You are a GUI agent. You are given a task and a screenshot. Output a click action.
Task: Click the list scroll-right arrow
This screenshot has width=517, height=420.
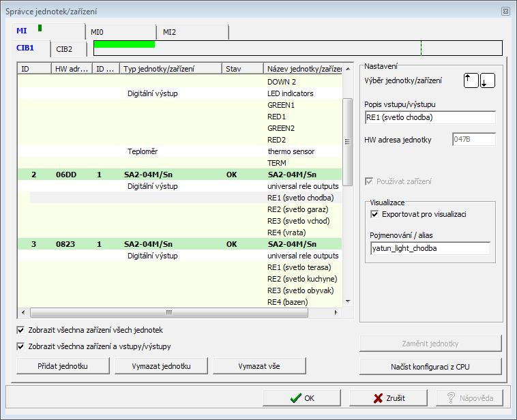336,312
